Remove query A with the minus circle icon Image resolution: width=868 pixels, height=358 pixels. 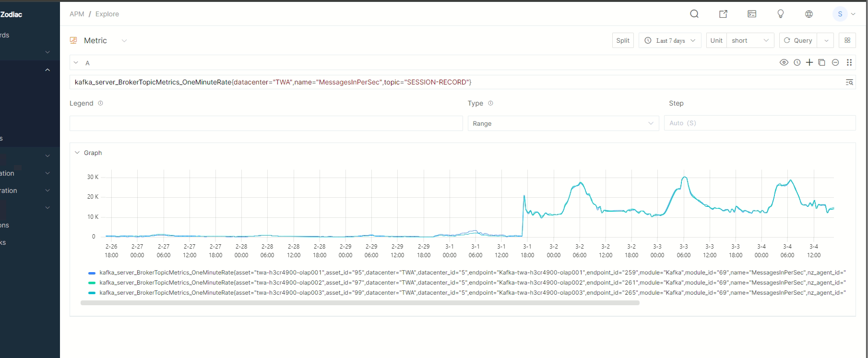click(x=835, y=62)
